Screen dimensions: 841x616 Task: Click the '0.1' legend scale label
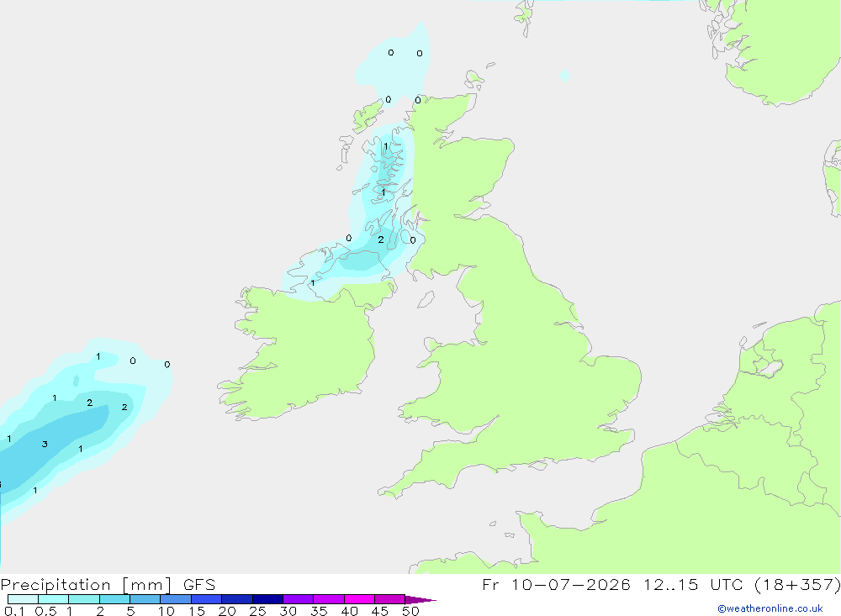tap(14, 611)
